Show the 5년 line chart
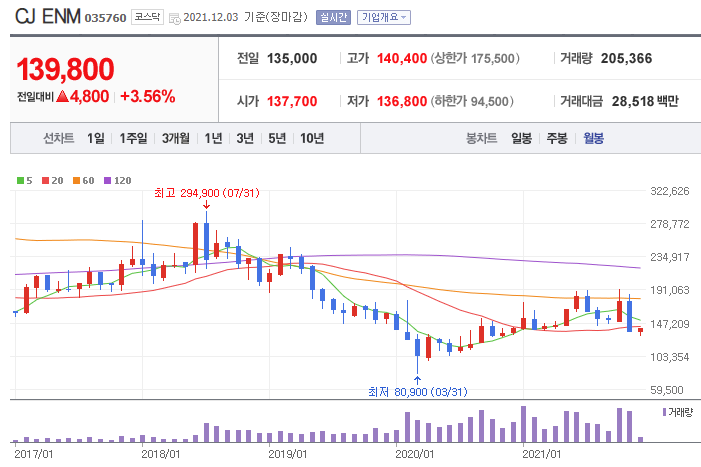 [277, 139]
